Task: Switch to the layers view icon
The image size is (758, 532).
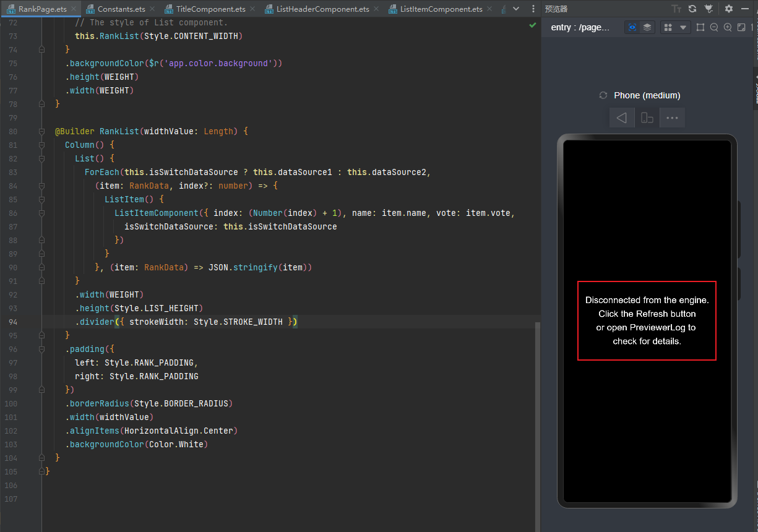Action: point(647,27)
